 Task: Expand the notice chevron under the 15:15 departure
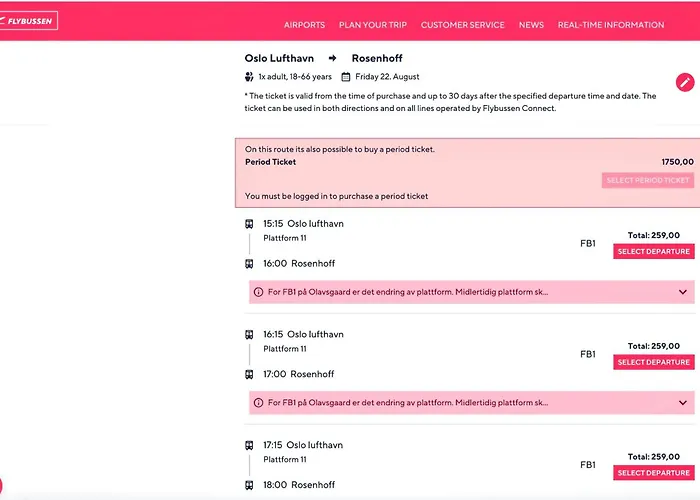tap(683, 292)
